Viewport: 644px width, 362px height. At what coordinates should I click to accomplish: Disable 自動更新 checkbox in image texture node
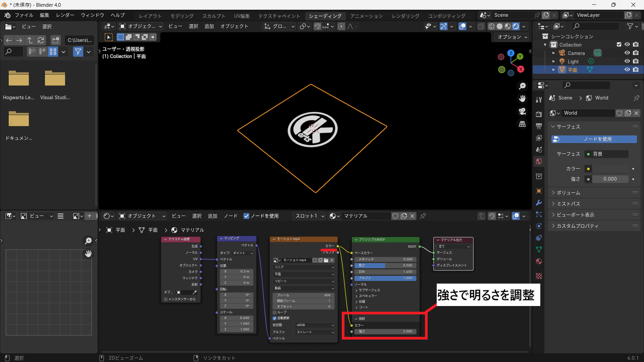(x=275, y=318)
